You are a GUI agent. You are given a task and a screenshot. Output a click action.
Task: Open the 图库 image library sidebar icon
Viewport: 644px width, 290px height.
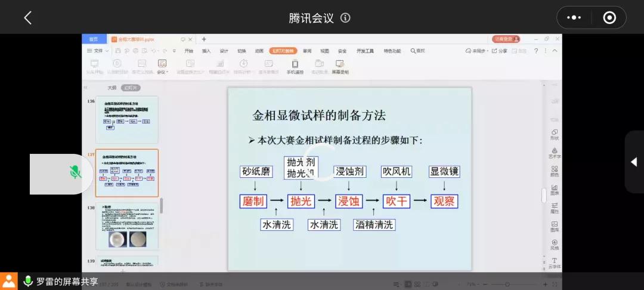click(x=554, y=226)
